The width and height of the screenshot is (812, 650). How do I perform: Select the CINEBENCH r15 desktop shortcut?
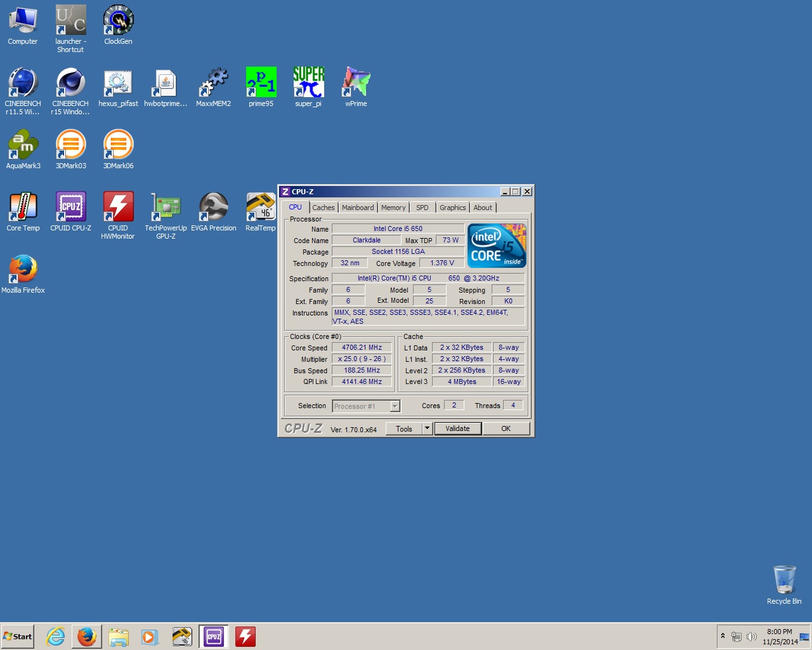[x=70, y=91]
